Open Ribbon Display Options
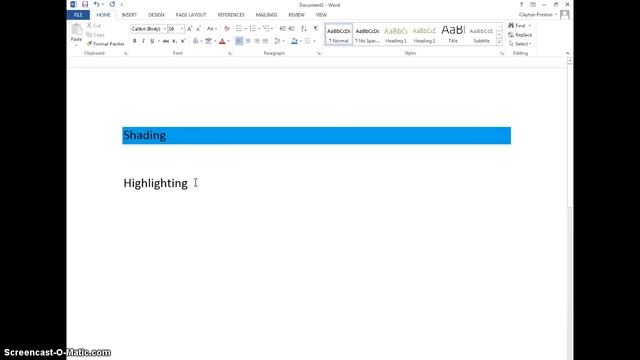Screen dimensions: 640x360 coord(533,4)
